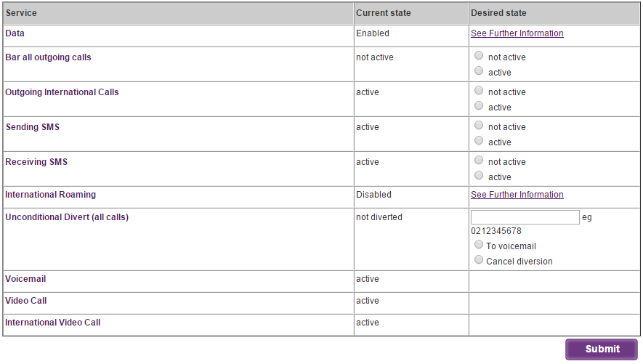Viewport: 643px width, 364px height.
Task: Select 'not active' for Bar all outgoing calls
Action: [x=479, y=55]
